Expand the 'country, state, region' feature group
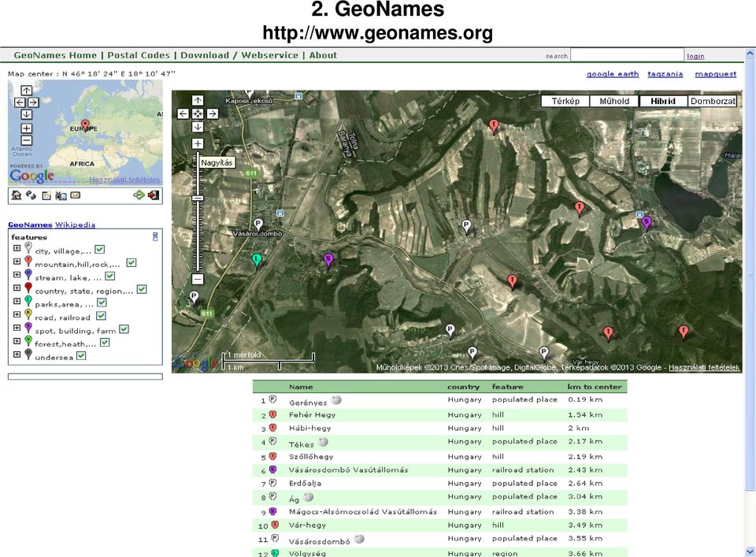This screenshot has width=756, height=557. 17,288
